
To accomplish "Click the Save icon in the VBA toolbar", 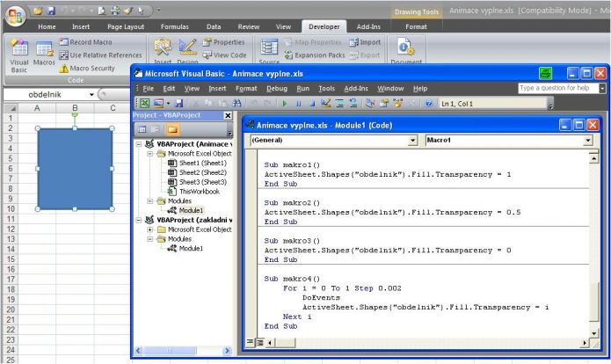I will click(x=178, y=103).
